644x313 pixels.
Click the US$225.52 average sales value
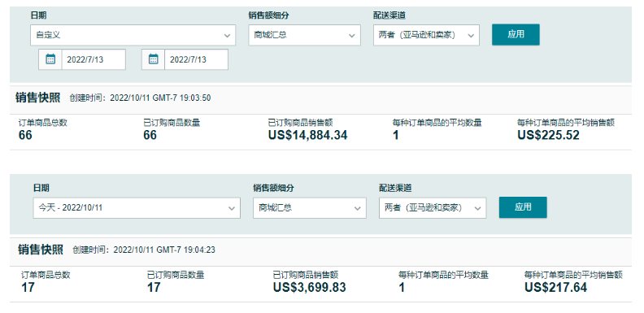tap(548, 135)
